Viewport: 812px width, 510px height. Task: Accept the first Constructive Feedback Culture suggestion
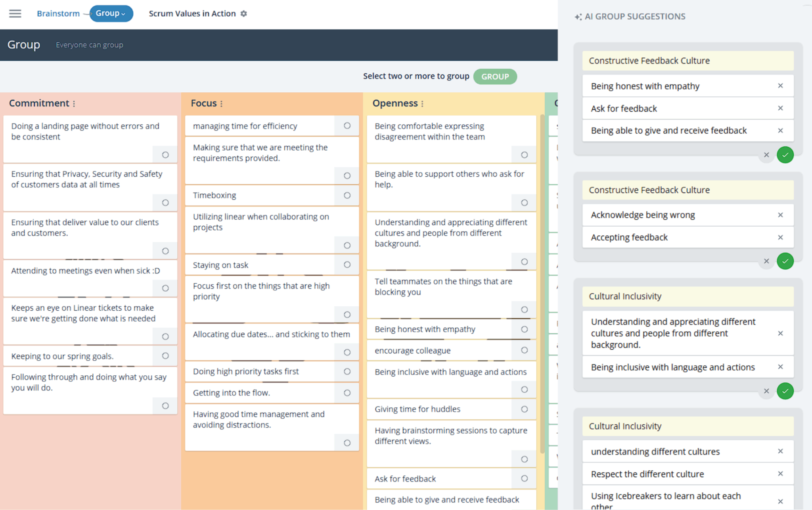[x=785, y=155]
